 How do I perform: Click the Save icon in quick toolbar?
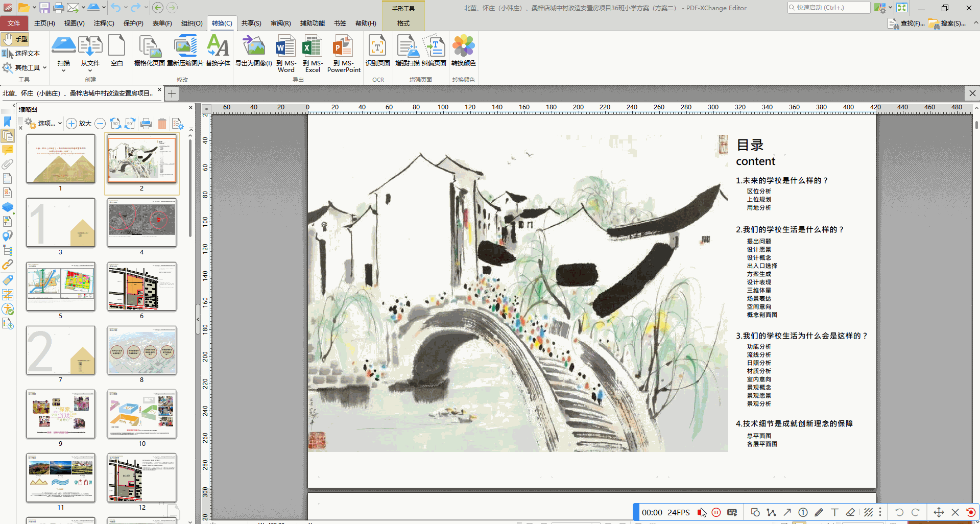[x=44, y=8]
